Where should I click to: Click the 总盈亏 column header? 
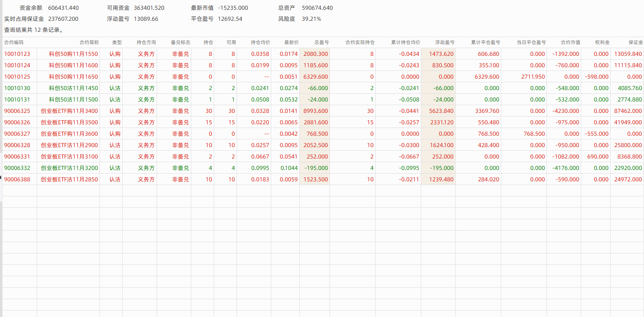[321, 42]
